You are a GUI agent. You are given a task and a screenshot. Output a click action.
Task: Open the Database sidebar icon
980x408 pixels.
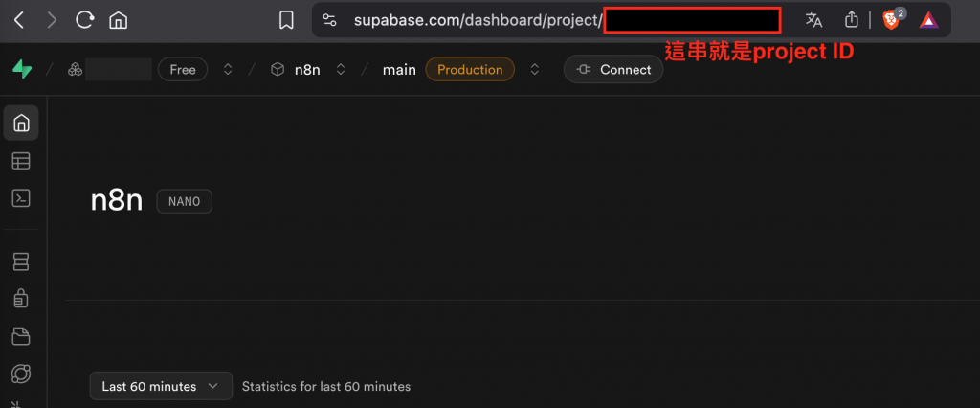point(21,261)
